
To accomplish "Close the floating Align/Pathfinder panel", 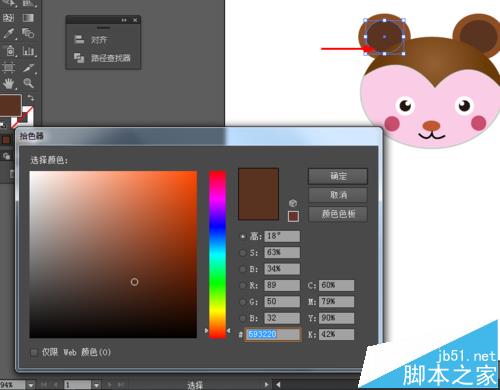I will (135, 20).
